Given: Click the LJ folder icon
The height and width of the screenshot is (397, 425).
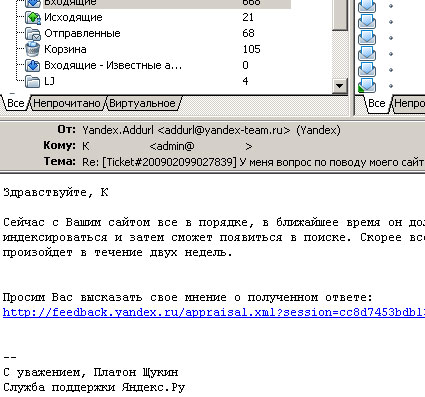Looking at the screenshot, I should (x=33, y=81).
